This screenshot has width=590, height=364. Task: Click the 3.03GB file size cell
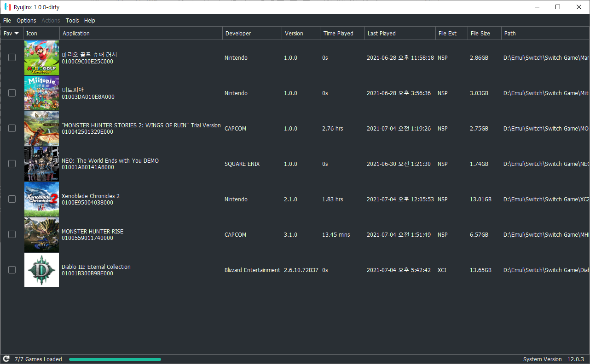479,93
